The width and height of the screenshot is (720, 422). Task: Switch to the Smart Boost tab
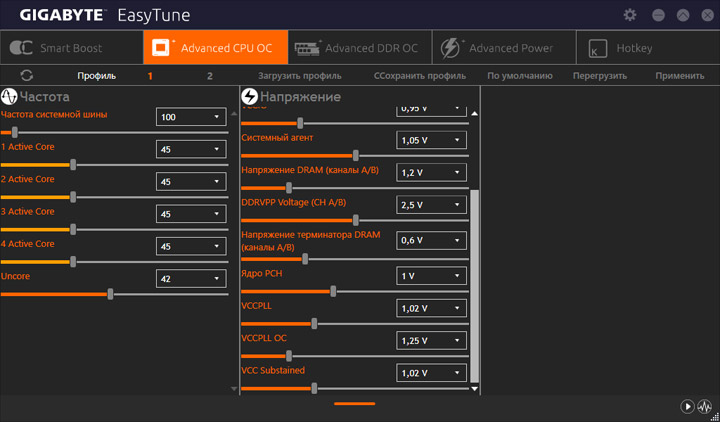coord(72,47)
